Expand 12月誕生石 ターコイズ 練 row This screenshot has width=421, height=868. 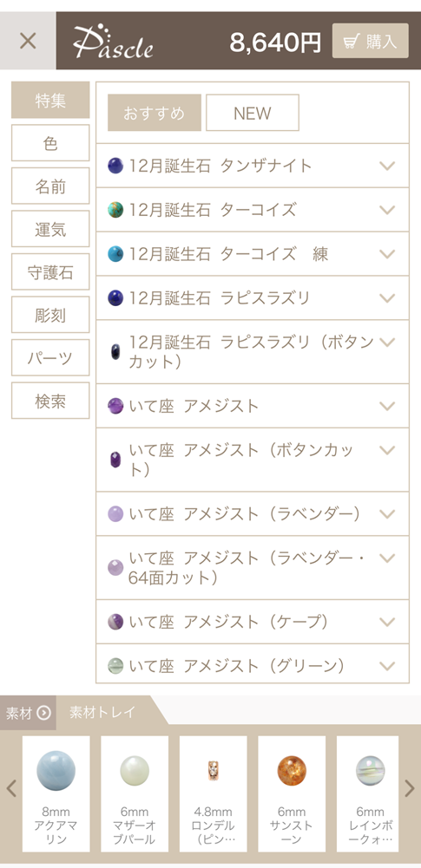tap(253, 254)
